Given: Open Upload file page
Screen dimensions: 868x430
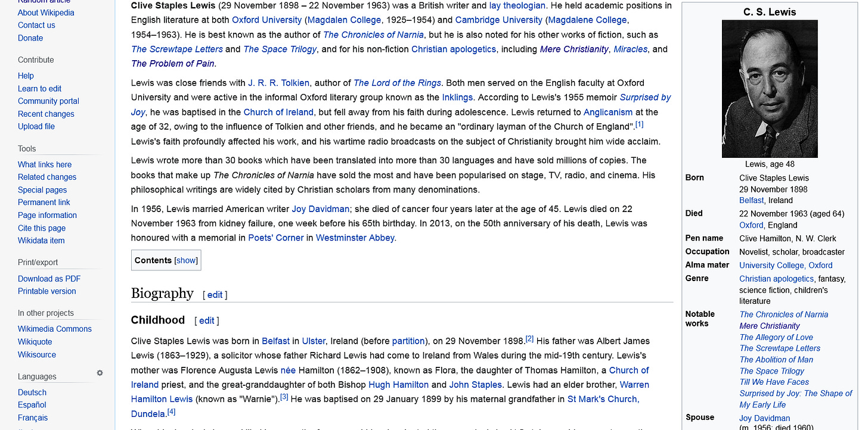Looking at the screenshot, I should point(36,126).
